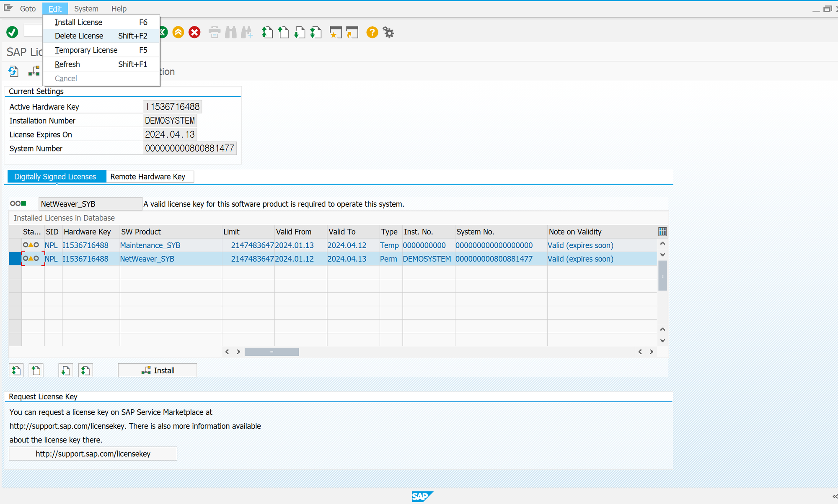Click the red Cancel X toolbar icon
Image resolution: width=838 pixels, height=504 pixels.
tap(194, 32)
